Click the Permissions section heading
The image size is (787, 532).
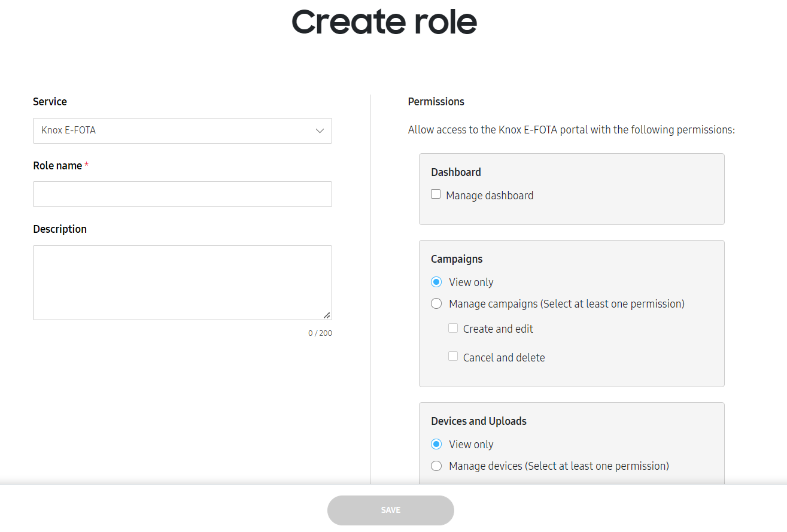pos(436,102)
